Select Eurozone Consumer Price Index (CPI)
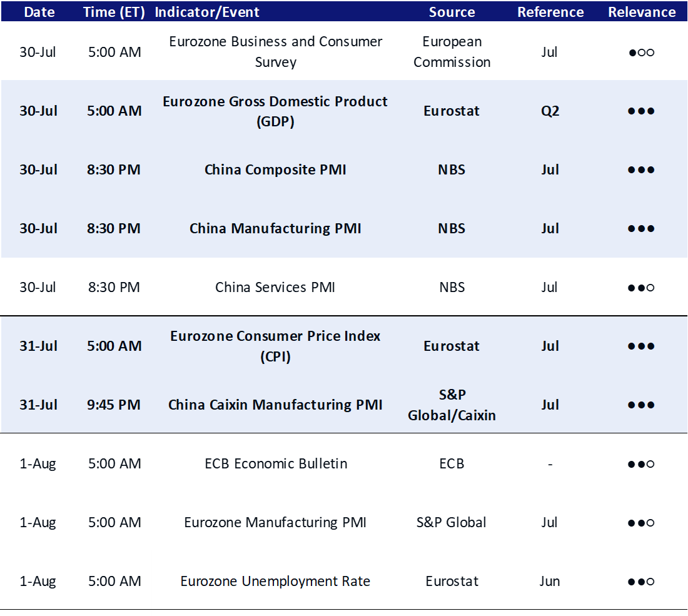 (276, 346)
